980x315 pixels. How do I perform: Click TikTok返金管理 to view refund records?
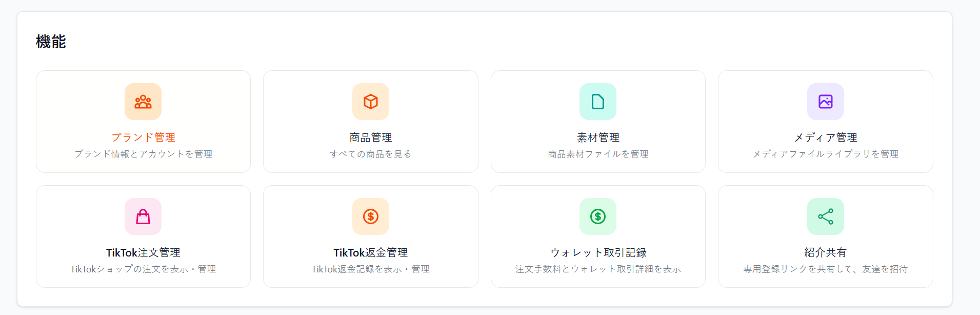(370, 252)
